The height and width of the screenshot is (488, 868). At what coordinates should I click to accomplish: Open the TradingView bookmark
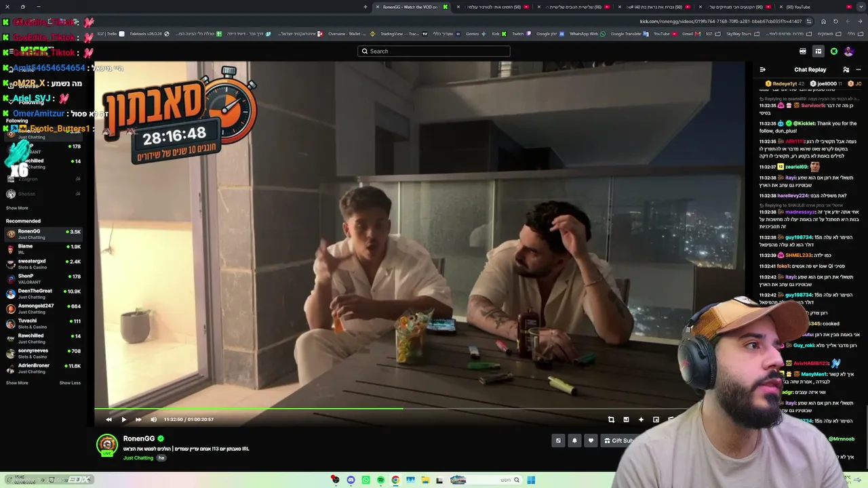tap(404, 34)
